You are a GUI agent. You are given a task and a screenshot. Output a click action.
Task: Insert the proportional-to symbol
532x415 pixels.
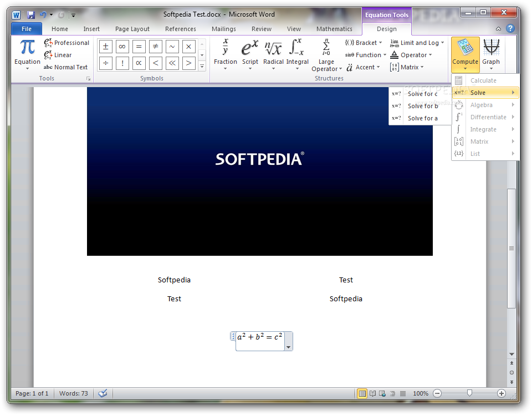click(139, 63)
